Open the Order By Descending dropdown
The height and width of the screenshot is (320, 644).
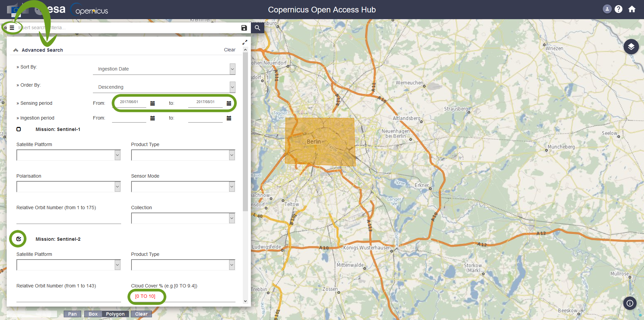pyautogui.click(x=164, y=87)
